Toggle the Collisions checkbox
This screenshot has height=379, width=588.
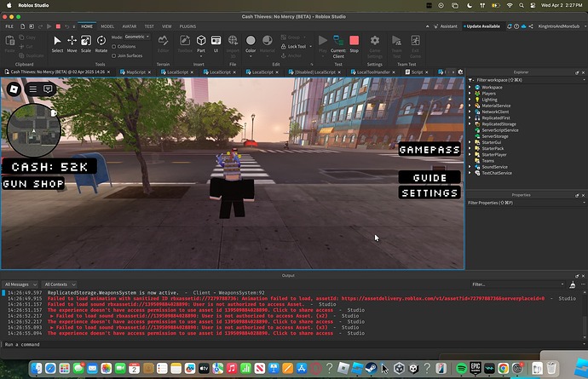click(113, 47)
